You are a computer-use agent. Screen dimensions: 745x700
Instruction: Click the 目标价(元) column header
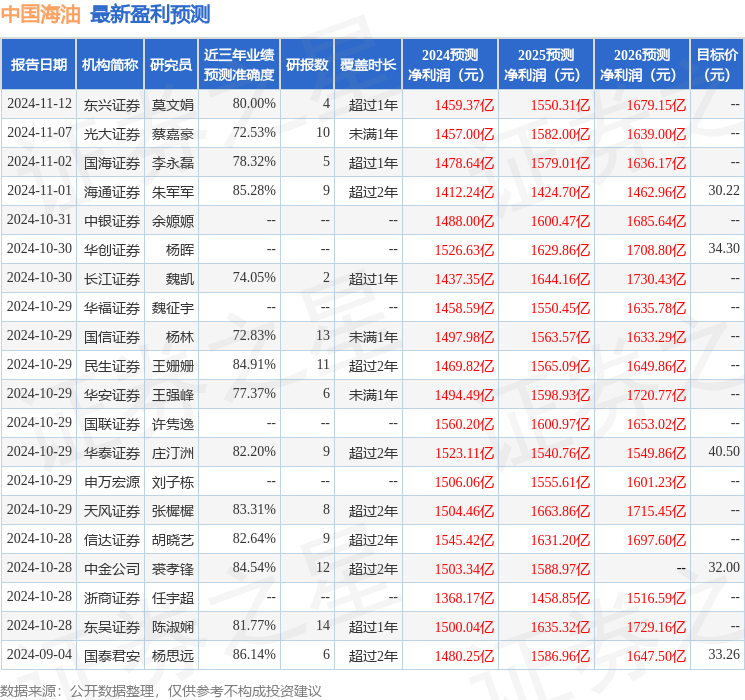tap(717, 65)
